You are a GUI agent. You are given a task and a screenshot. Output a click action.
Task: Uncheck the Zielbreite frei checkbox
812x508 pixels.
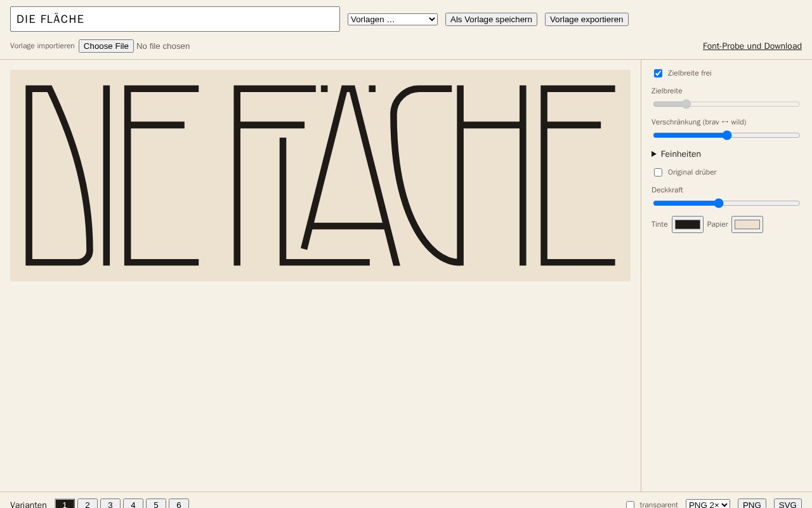[x=658, y=73]
